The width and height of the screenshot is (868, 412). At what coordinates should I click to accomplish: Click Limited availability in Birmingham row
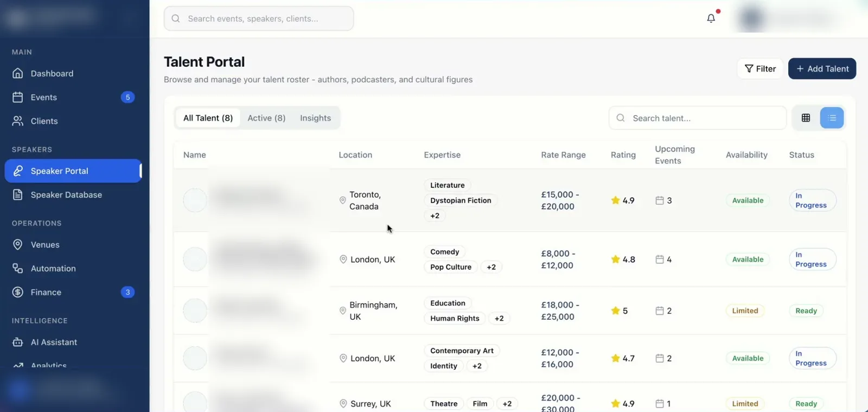pyautogui.click(x=745, y=311)
